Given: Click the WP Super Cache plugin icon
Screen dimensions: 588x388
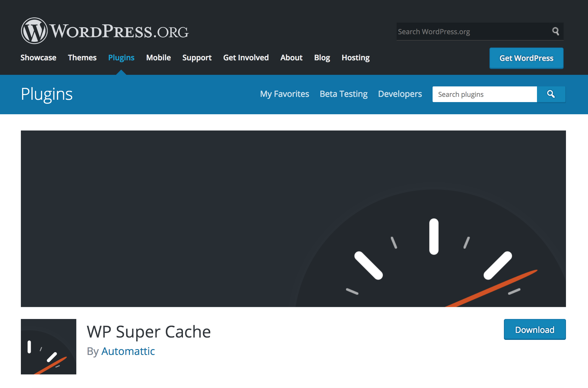Looking at the screenshot, I should [48, 347].
